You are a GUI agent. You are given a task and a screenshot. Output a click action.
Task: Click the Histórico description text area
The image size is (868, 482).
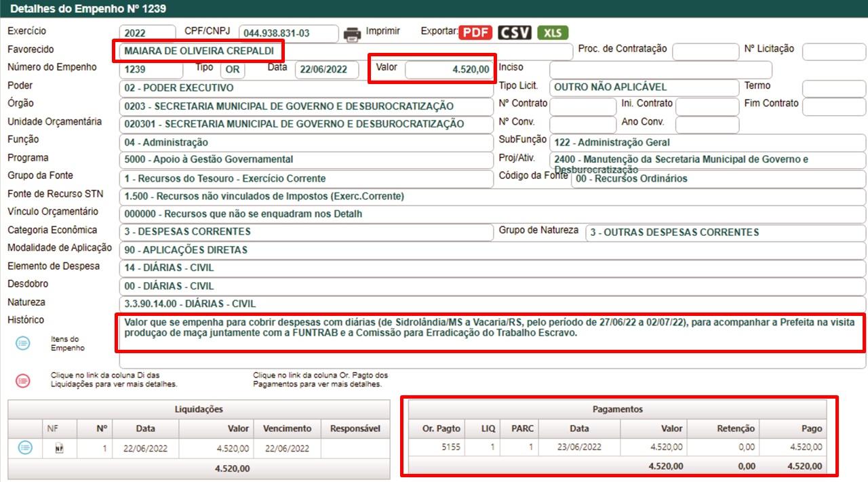491,333
